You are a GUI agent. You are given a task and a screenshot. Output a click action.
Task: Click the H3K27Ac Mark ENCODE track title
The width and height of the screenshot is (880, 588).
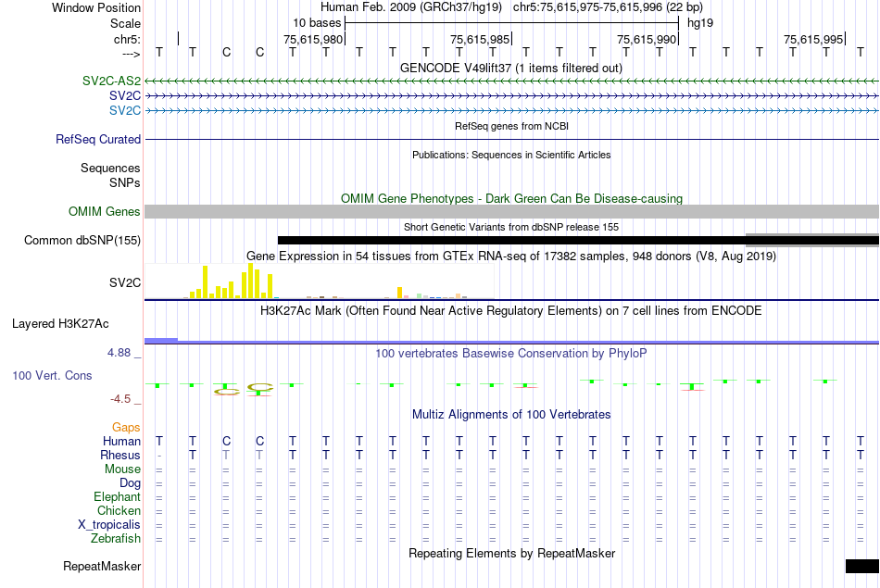point(510,311)
